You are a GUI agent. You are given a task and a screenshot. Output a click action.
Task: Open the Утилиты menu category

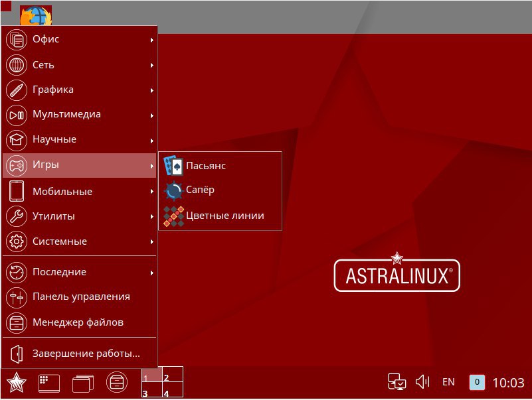coord(80,216)
